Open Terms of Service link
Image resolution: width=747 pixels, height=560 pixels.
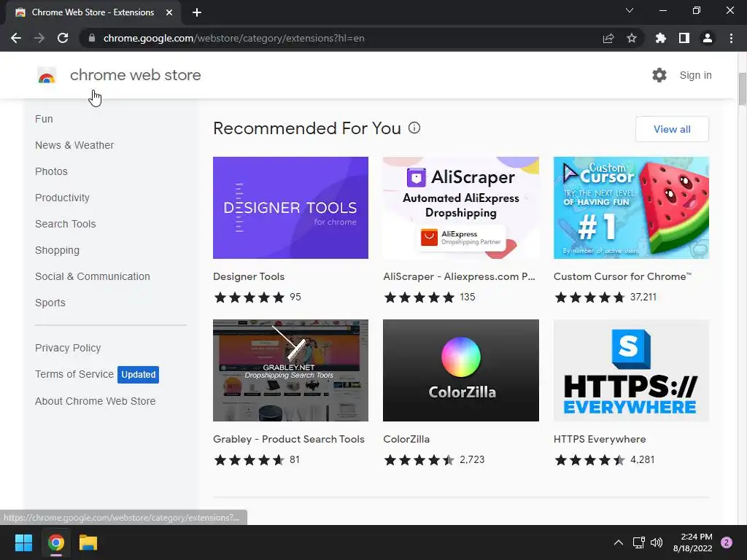(x=74, y=374)
